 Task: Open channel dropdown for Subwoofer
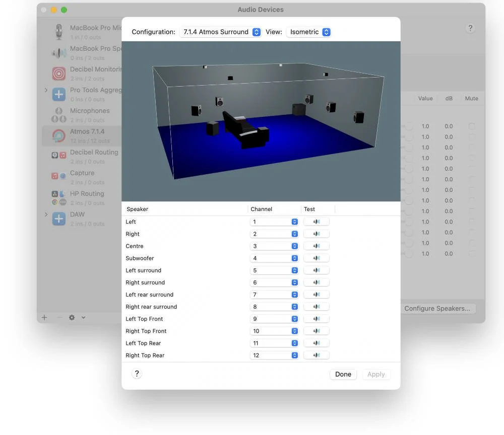point(274,258)
